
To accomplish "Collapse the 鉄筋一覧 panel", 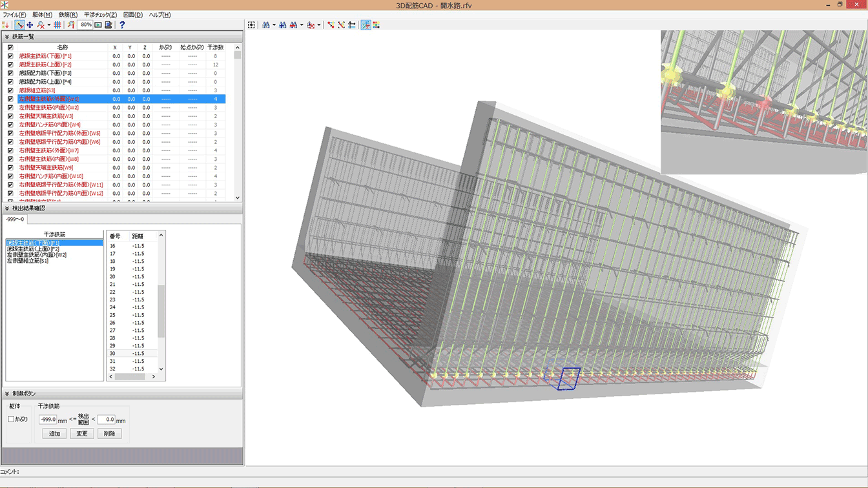I will (7, 37).
